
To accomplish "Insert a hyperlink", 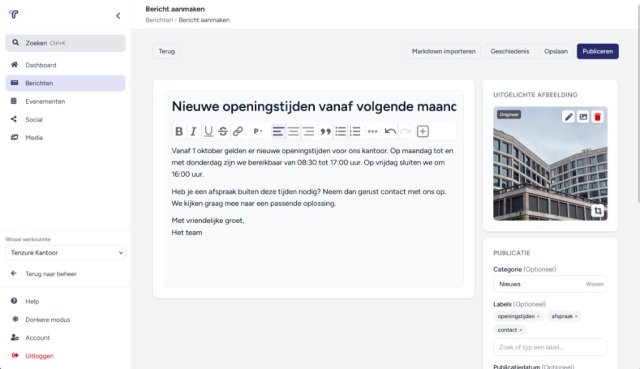I will pos(238,131).
